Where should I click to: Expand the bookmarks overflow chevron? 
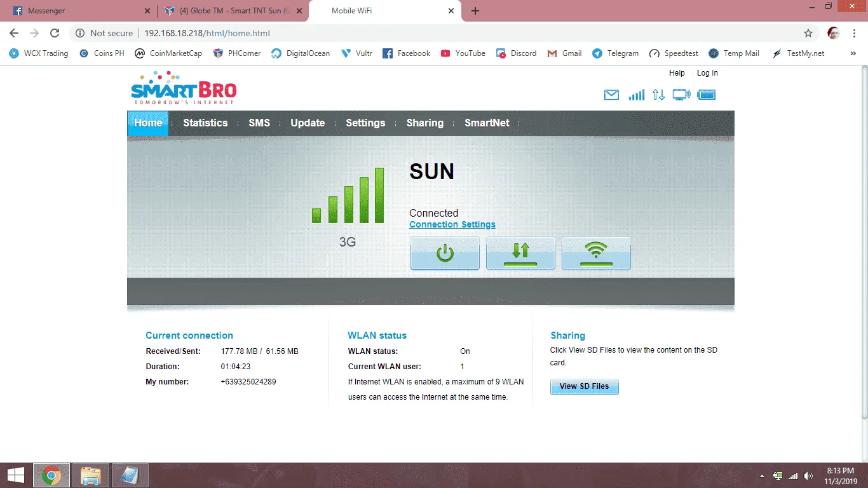(853, 53)
